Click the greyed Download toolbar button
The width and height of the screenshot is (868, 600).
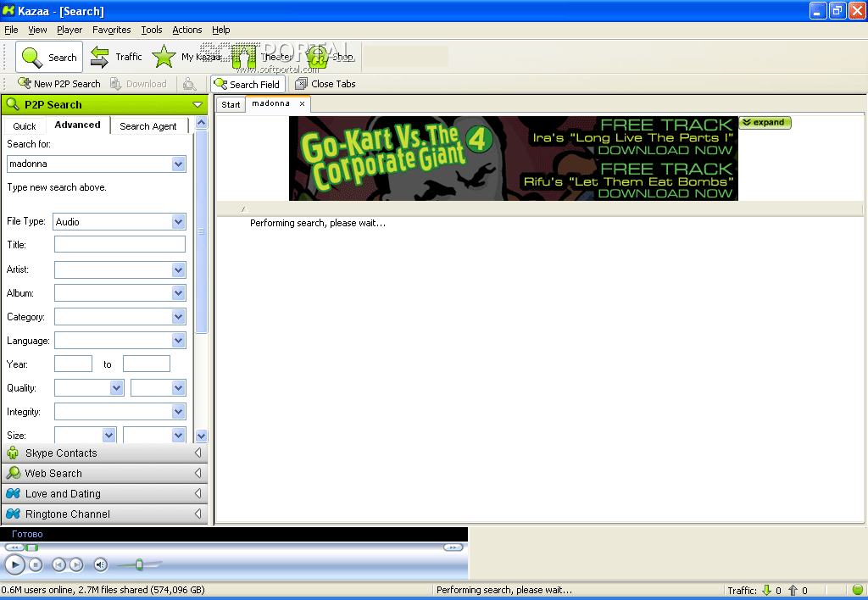(x=138, y=84)
